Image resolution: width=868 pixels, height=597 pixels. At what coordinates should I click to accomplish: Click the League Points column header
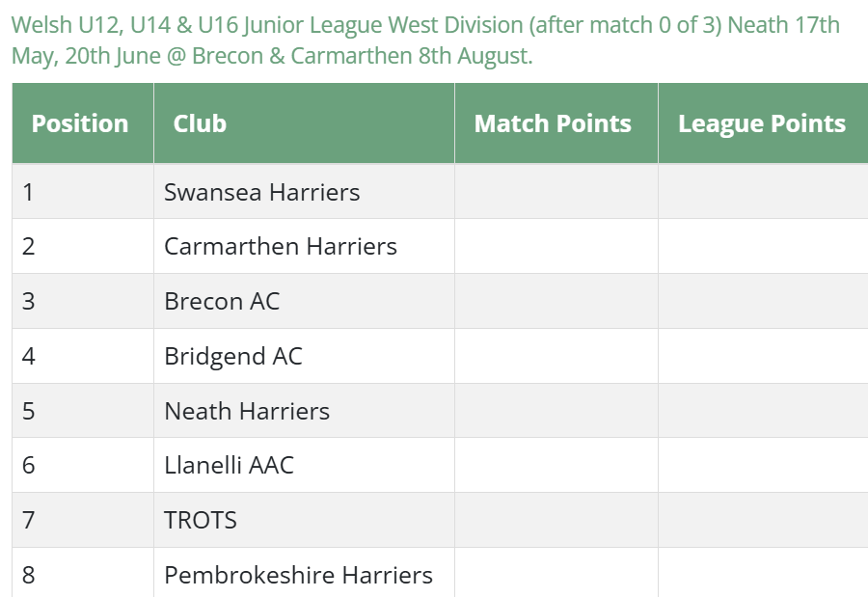coord(761,123)
